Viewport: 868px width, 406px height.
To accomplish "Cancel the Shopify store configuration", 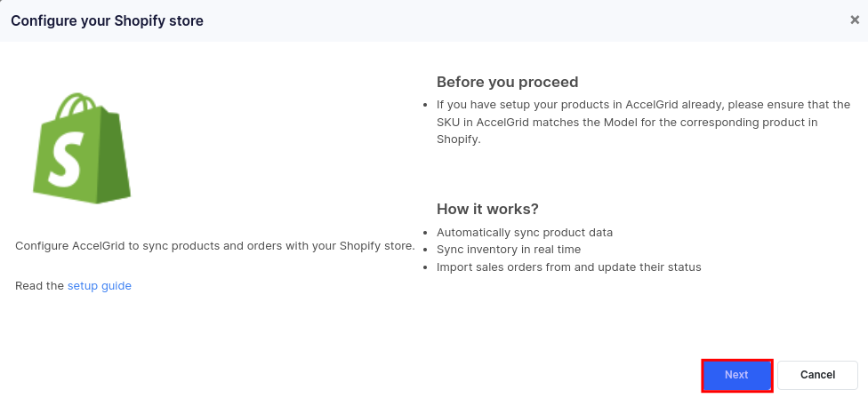I will tap(817, 375).
